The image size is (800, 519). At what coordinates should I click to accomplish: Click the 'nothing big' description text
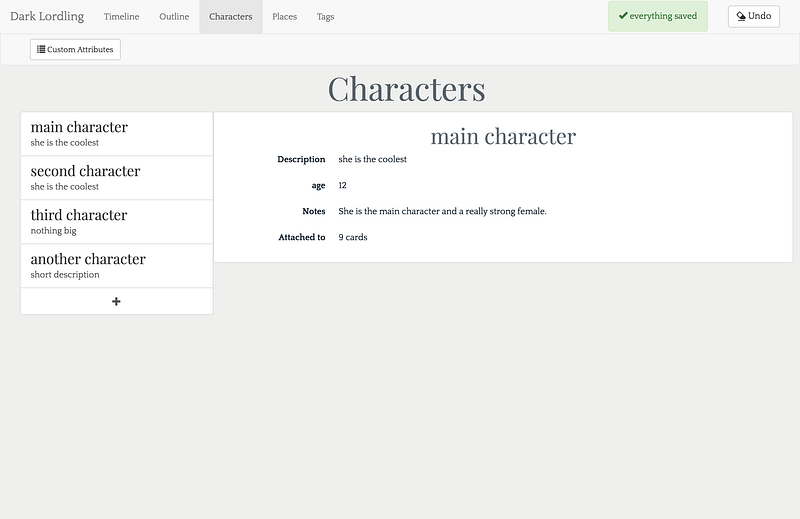pos(54,231)
